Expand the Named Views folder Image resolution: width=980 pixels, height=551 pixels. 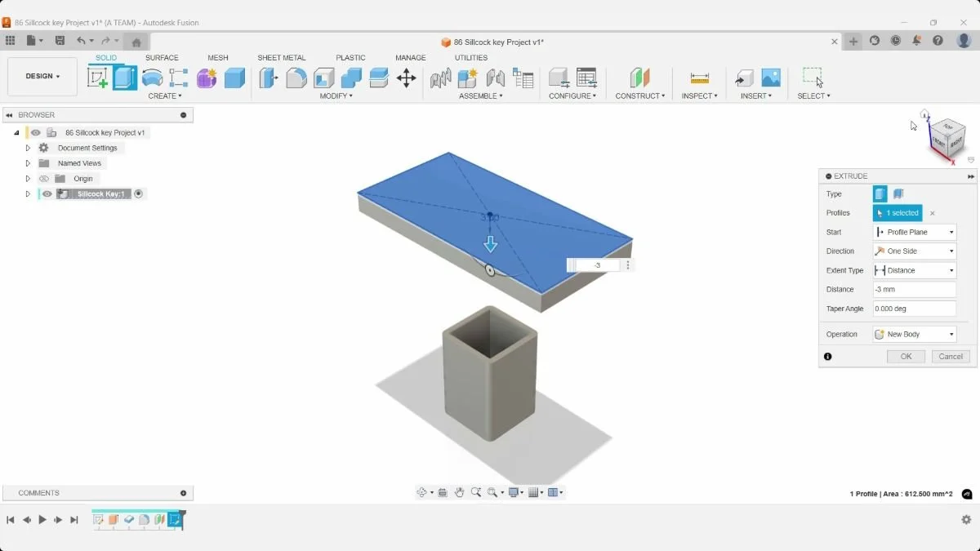coord(28,163)
